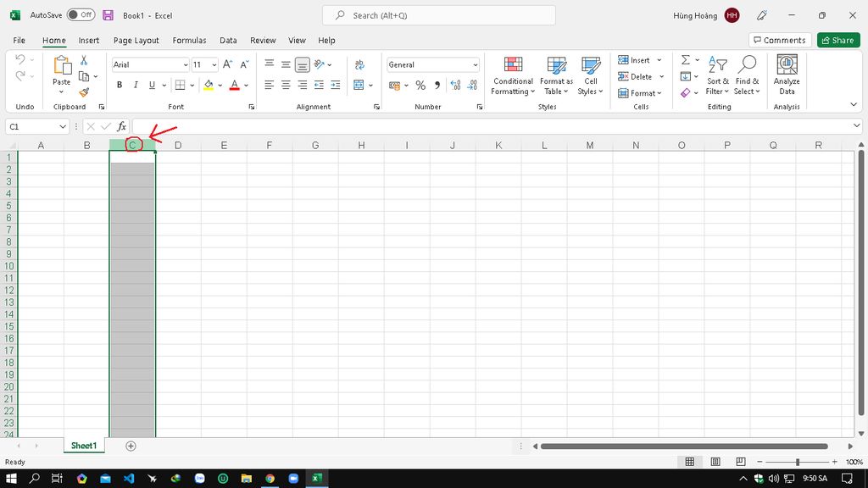The image size is (868, 488).
Task: Click the Share button
Action: coord(837,40)
